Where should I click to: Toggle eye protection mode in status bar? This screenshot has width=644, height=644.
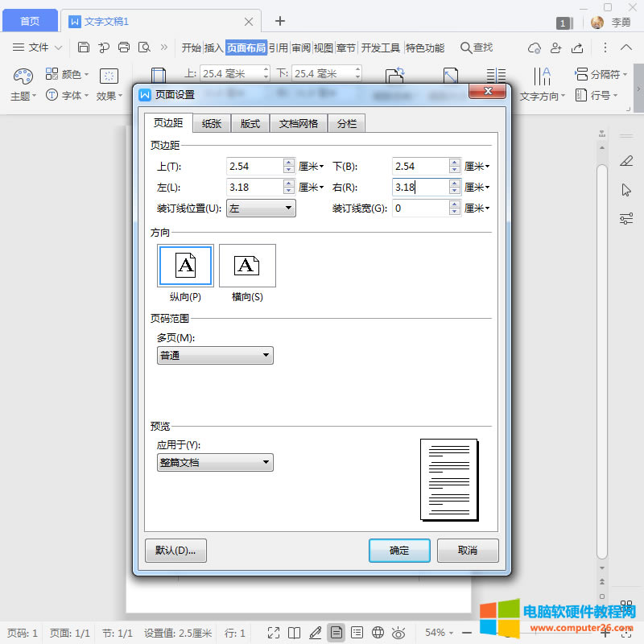tap(398, 633)
